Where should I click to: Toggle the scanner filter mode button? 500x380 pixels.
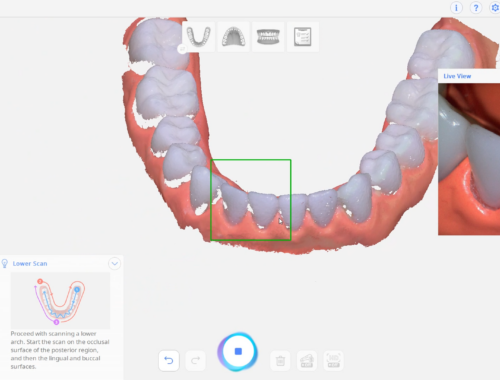tap(307, 360)
